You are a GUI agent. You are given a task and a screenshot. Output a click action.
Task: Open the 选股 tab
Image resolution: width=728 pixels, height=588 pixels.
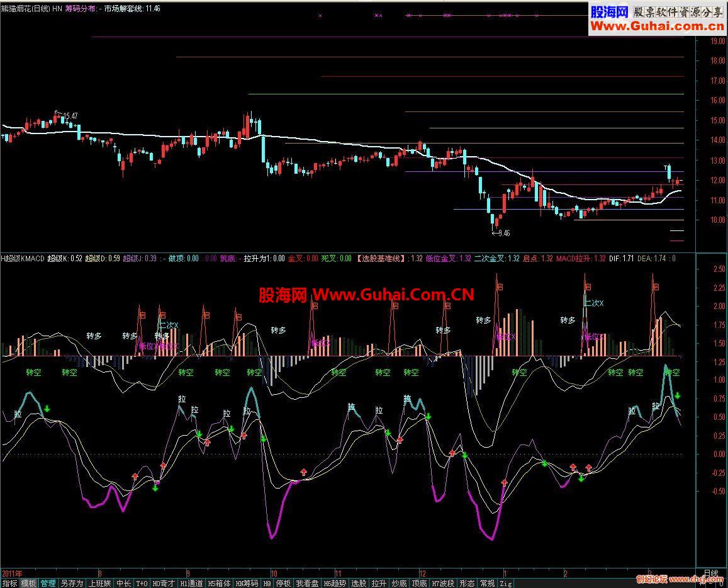point(359,584)
